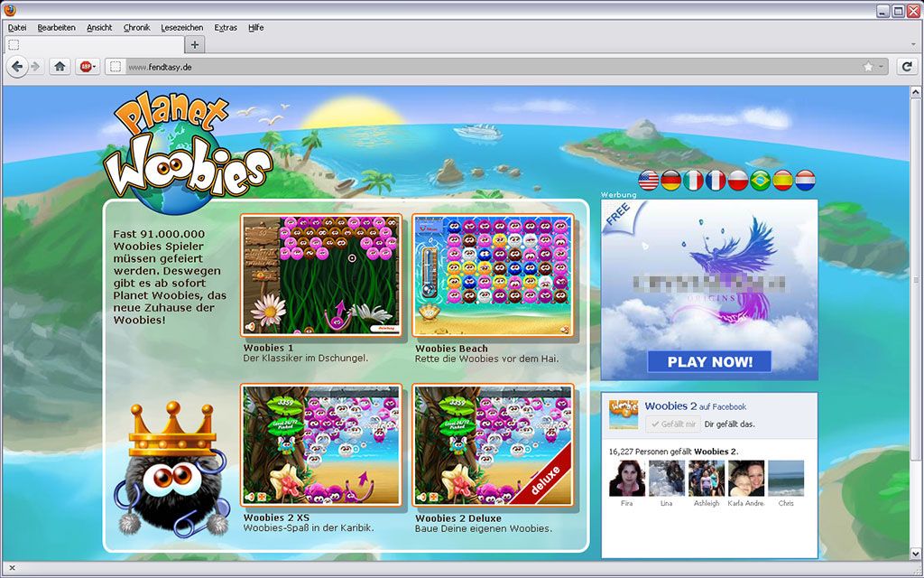The width and height of the screenshot is (924, 578).
Task: Reload the page with the refresh button
Action: 908,67
